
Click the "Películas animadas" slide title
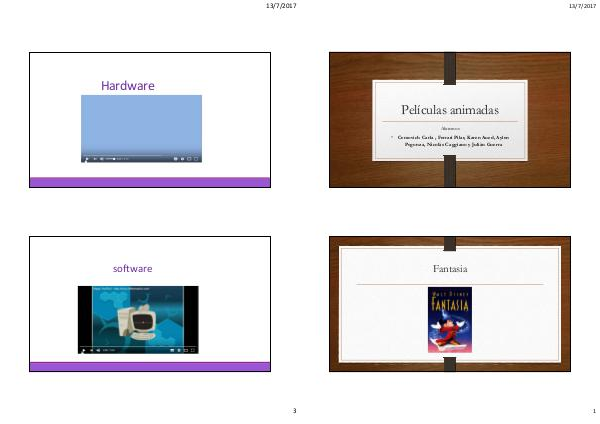coord(449,109)
